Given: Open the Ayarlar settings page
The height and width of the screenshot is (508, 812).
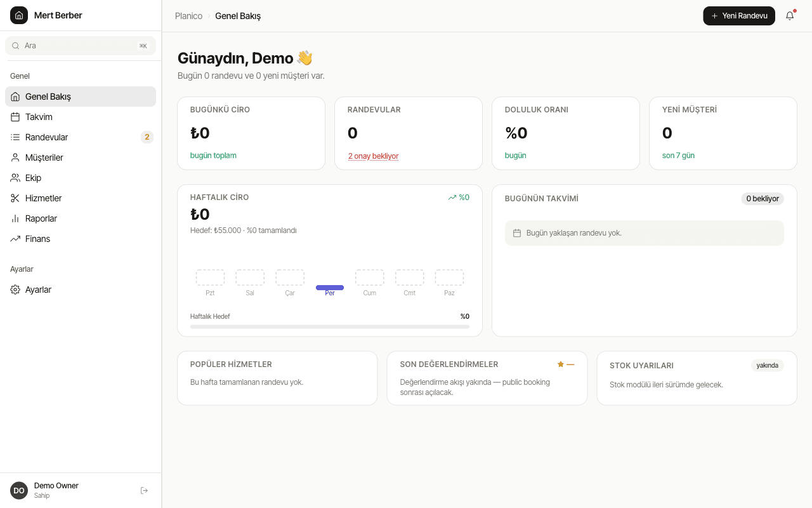Looking at the screenshot, I should (x=81, y=290).
